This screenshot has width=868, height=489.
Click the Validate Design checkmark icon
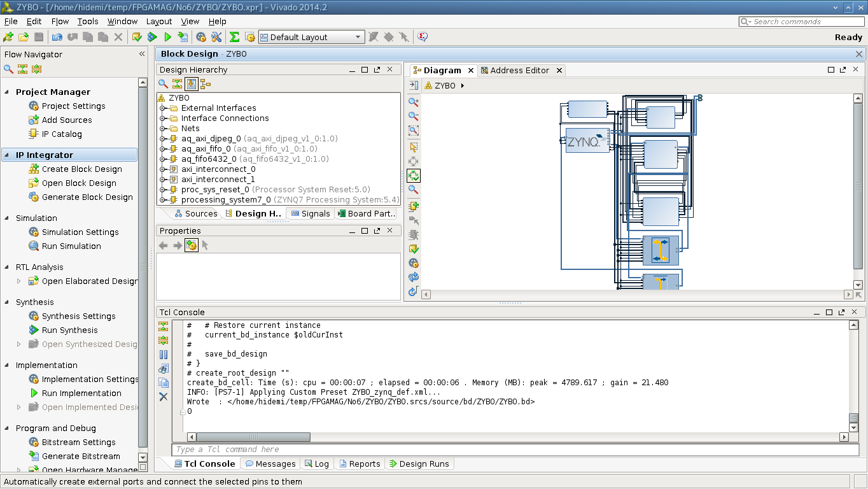(414, 249)
